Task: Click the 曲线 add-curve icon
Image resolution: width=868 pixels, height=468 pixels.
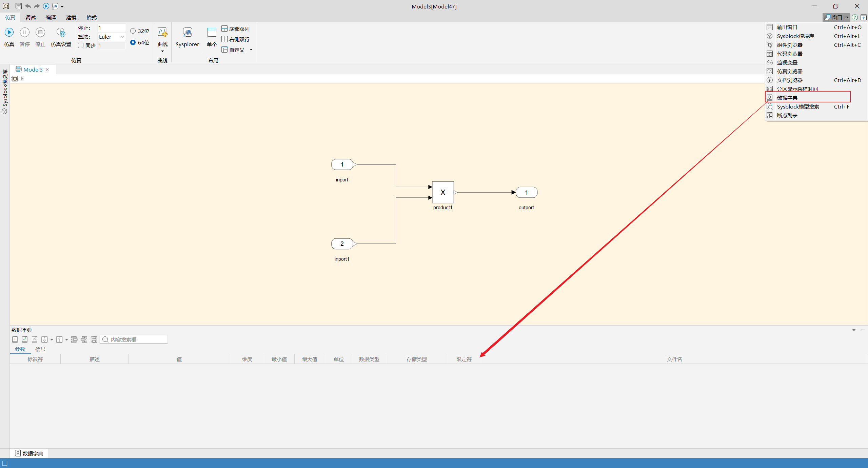Action: (163, 32)
